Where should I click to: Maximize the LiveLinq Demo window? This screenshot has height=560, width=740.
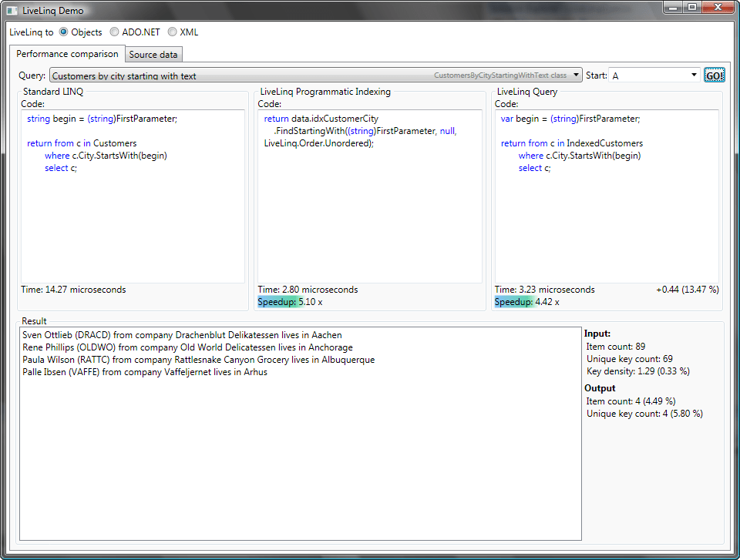click(x=692, y=7)
